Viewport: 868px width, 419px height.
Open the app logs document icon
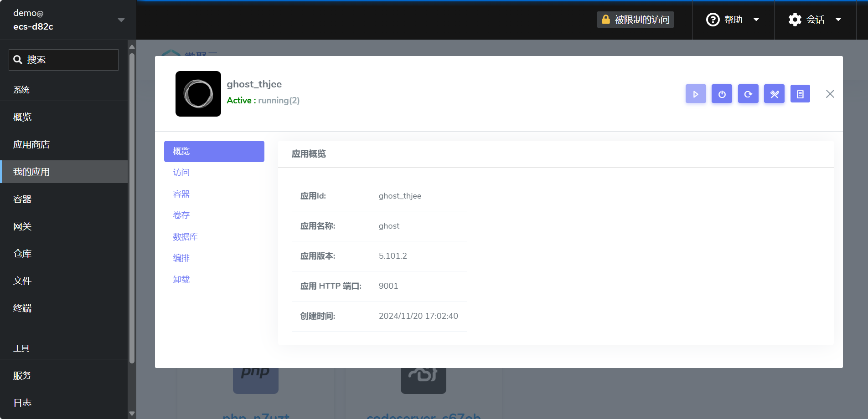tap(800, 94)
